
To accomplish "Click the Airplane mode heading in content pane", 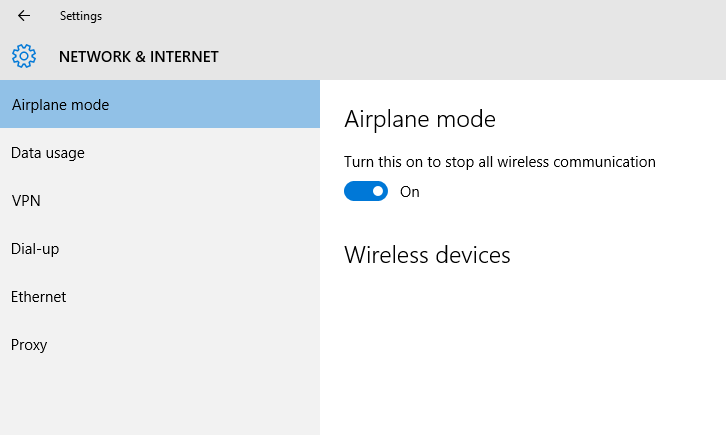I will [420, 119].
